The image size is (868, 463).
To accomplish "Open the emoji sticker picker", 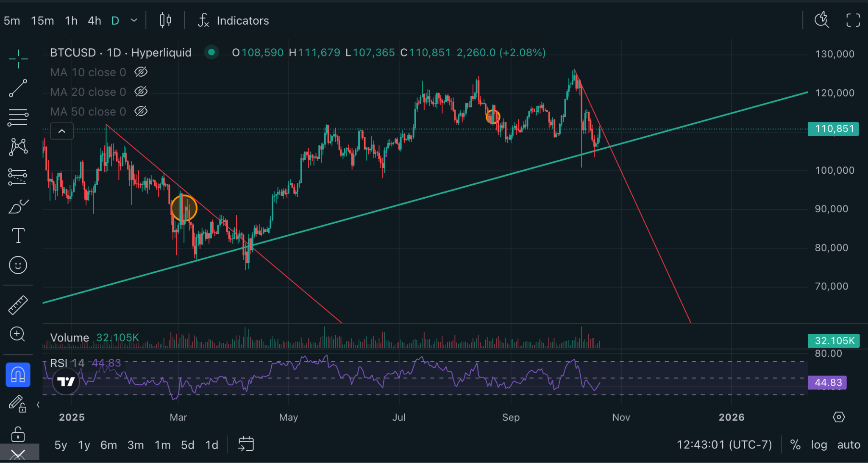I will (x=18, y=265).
